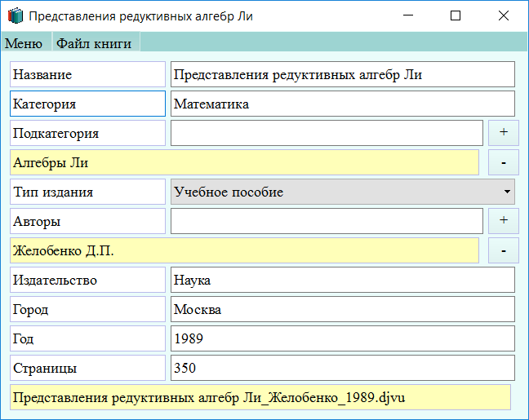Edit the Год field showing 1989
Screen dimensions: 529x420
tap(343, 338)
